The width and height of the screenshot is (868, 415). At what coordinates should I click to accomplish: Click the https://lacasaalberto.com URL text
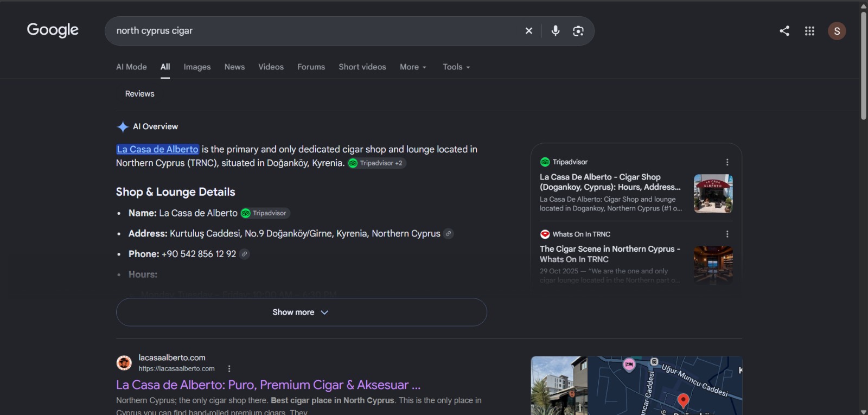click(176, 369)
